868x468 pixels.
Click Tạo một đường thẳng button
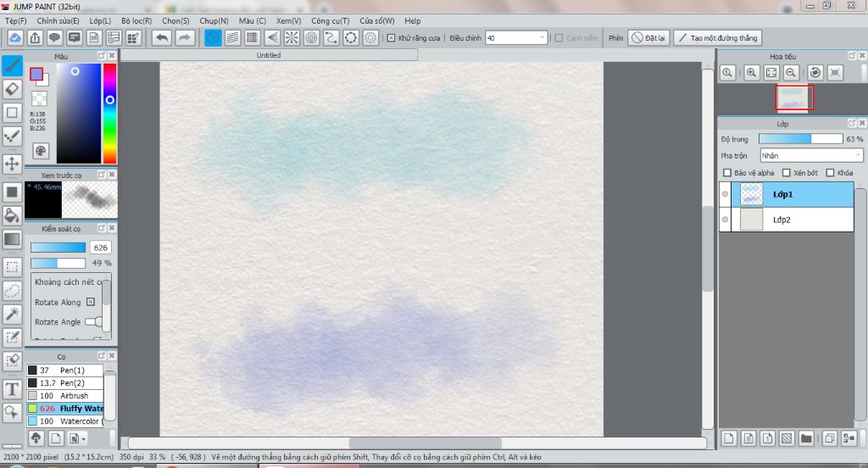pyautogui.click(x=718, y=38)
